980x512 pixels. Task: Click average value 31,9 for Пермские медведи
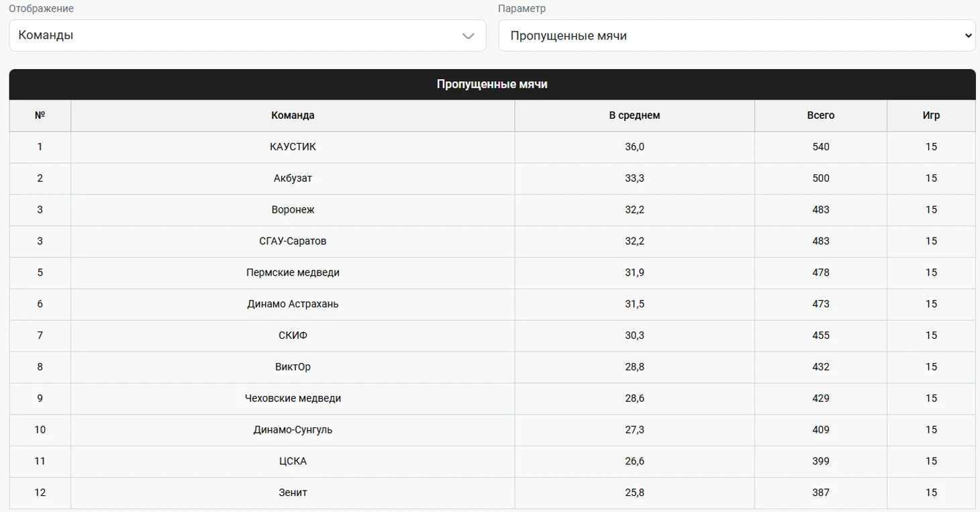[634, 272]
